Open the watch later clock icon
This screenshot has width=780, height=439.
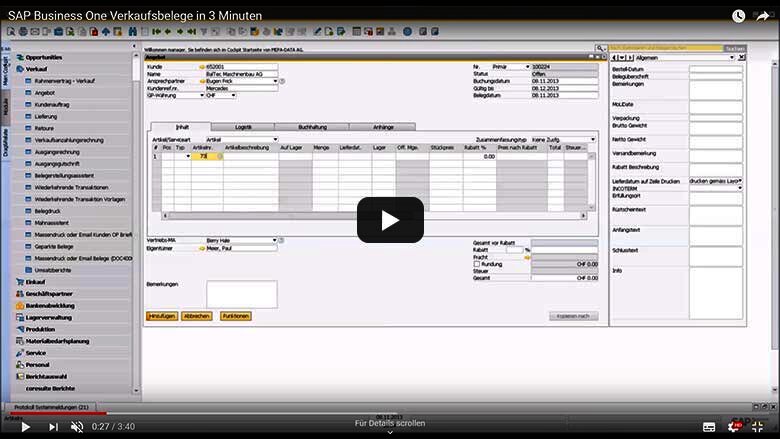click(x=738, y=15)
